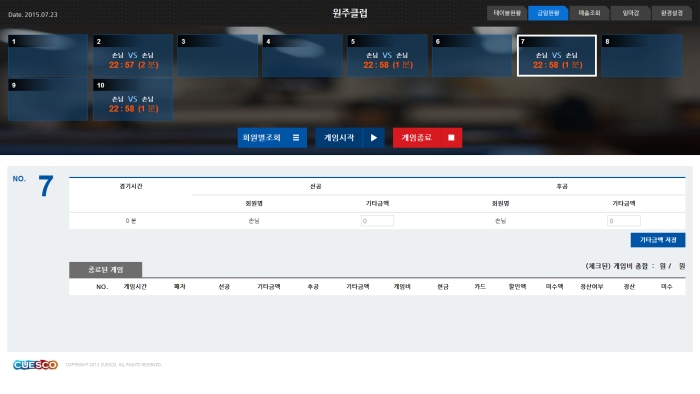
Task: Select table 7 tile
Action: point(557,56)
